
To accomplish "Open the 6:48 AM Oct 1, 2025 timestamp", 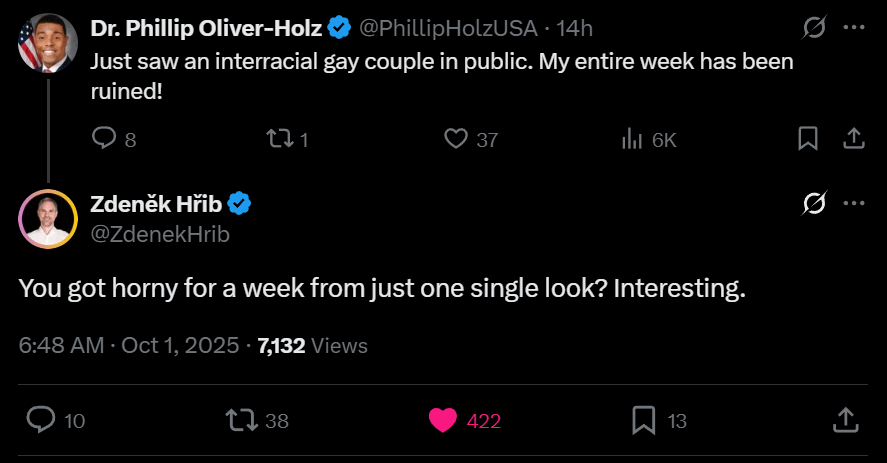I will pos(129,346).
